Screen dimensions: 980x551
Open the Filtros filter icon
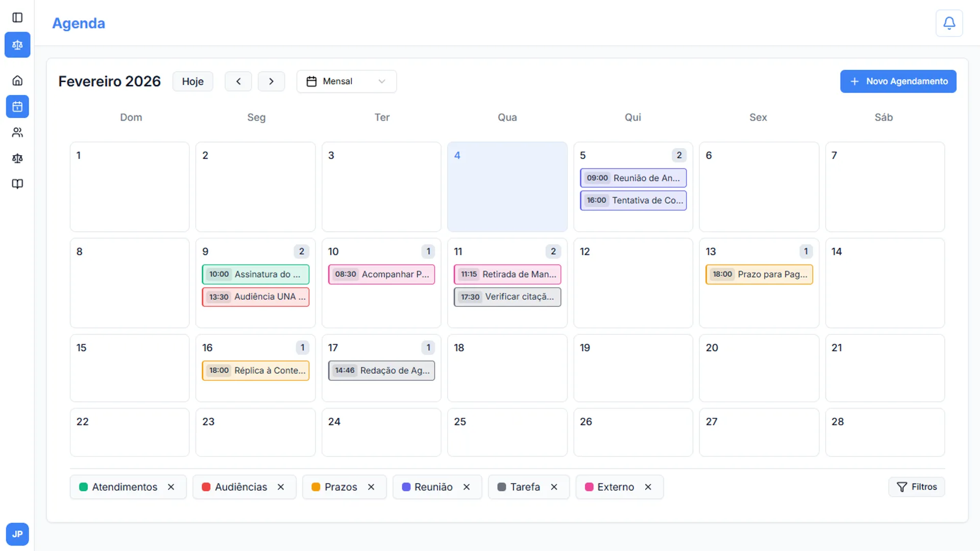point(902,487)
